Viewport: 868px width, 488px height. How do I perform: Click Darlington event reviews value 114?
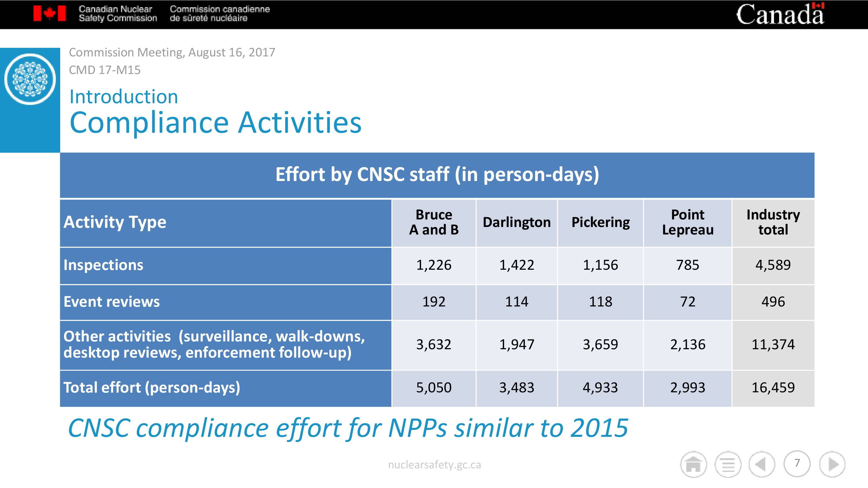(516, 302)
